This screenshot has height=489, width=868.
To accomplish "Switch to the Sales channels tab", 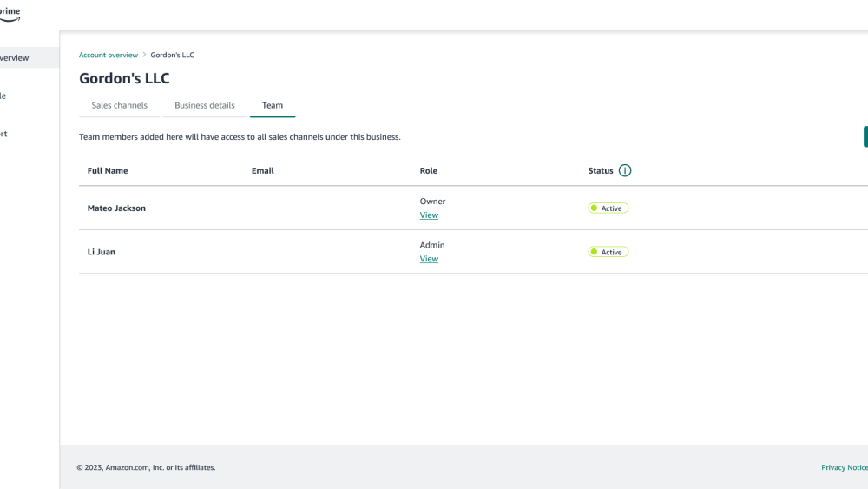I will pyautogui.click(x=119, y=106).
